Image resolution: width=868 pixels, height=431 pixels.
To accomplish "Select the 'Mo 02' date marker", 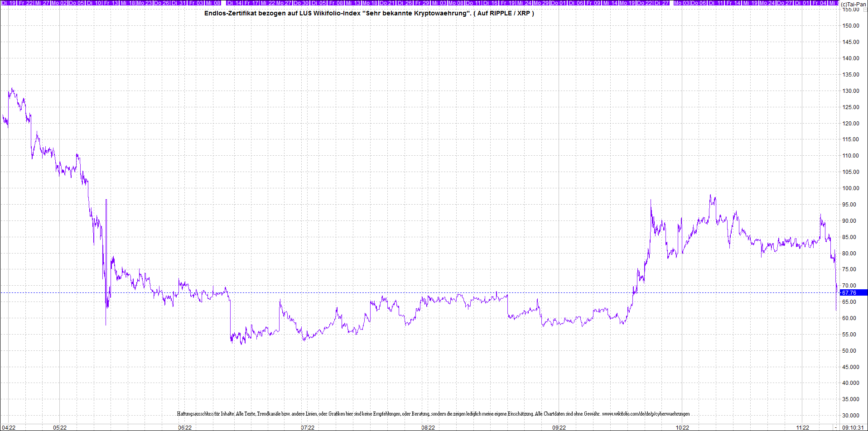I will [59, 3].
